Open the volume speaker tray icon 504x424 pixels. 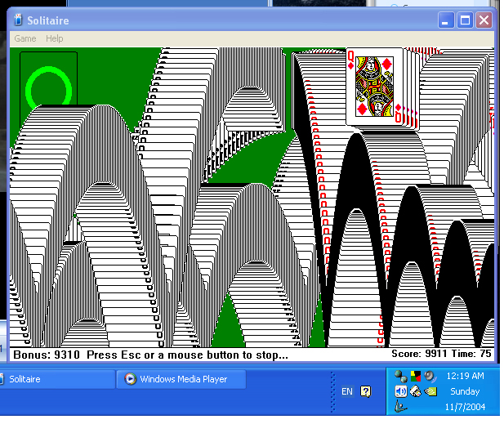(401, 391)
